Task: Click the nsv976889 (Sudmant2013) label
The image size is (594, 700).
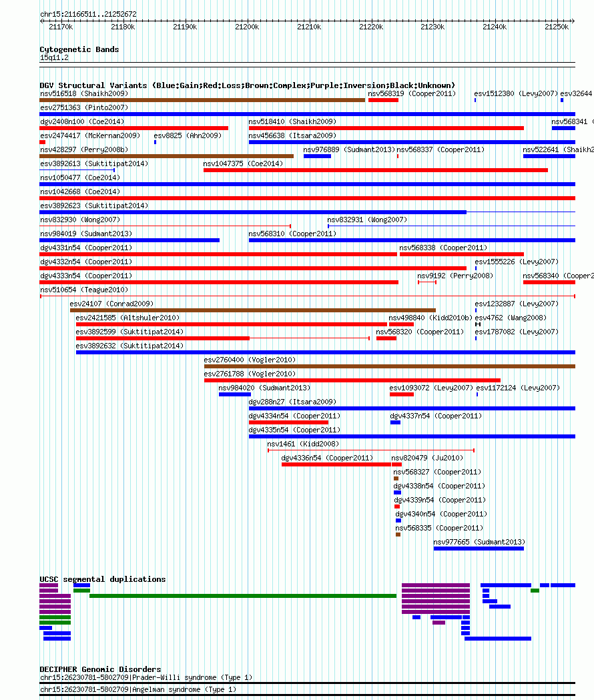Action: point(349,149)
